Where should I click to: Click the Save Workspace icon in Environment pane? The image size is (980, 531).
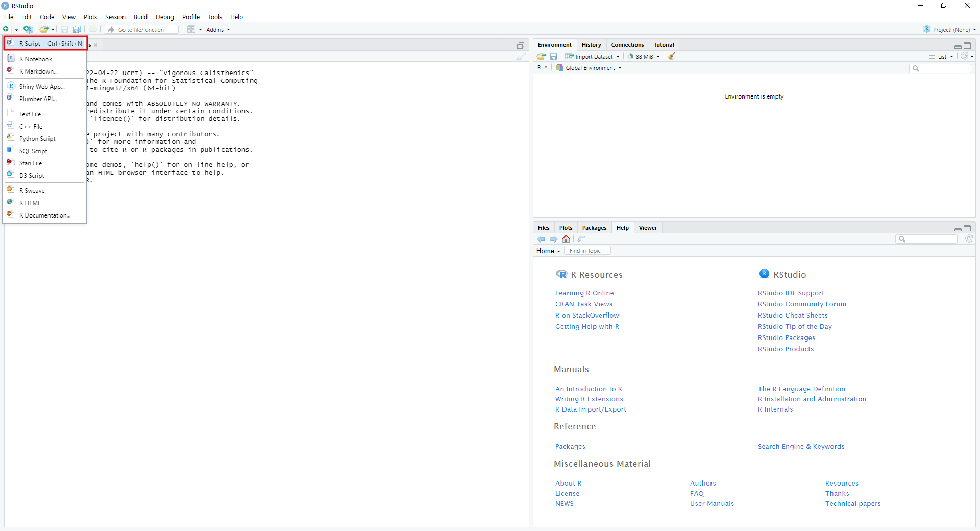(x=553, y=56)
